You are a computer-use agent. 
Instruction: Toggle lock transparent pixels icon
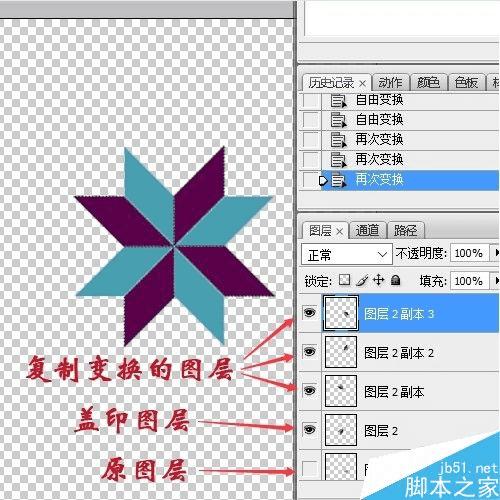coord(345,280)
